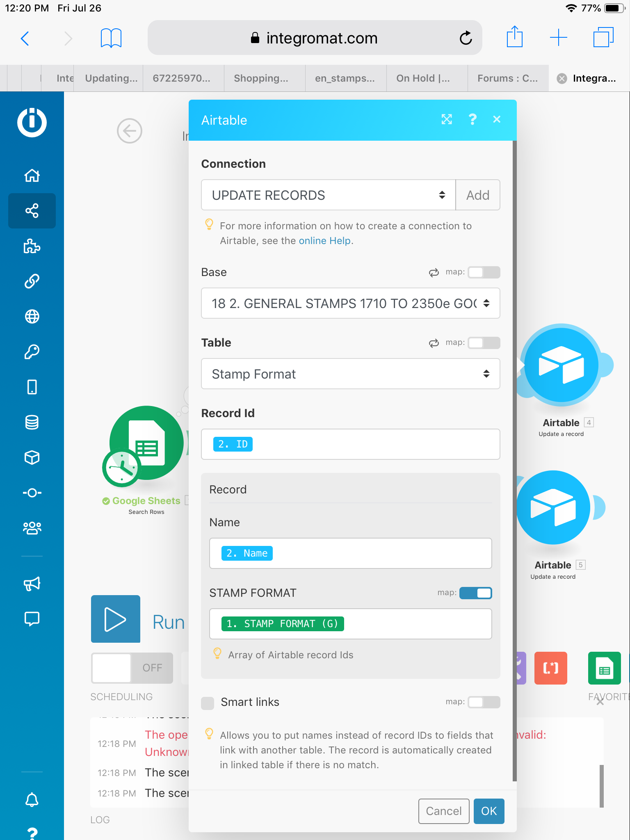Open Teams people icon in sidebar
The width and height of the screenshot is (630, 840).
pyautogui.click(x=32, y=528)
